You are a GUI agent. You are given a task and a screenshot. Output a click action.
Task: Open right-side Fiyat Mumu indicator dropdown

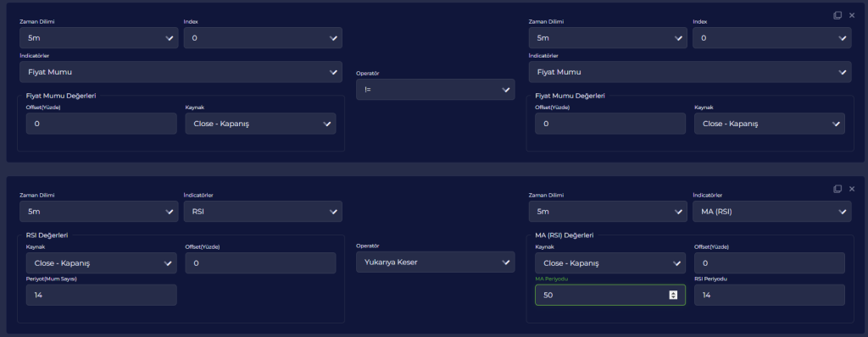[690, 72]
